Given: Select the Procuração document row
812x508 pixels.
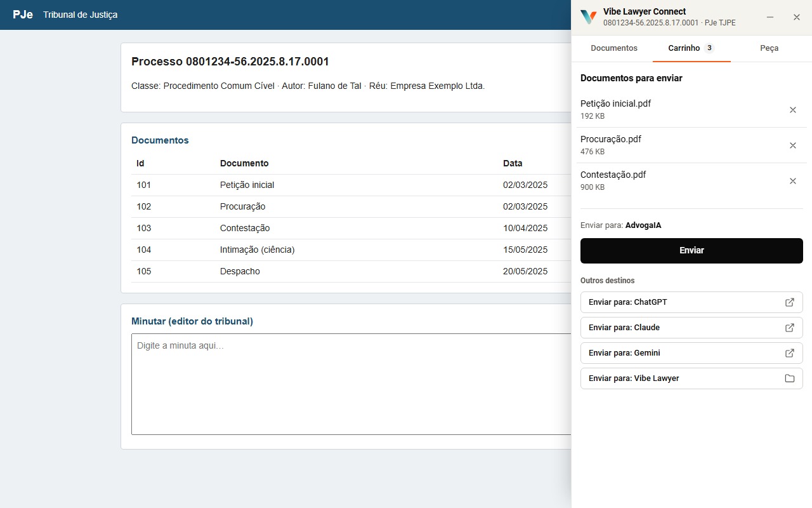Looking at the screenshot, I should (x=351, y=207).
